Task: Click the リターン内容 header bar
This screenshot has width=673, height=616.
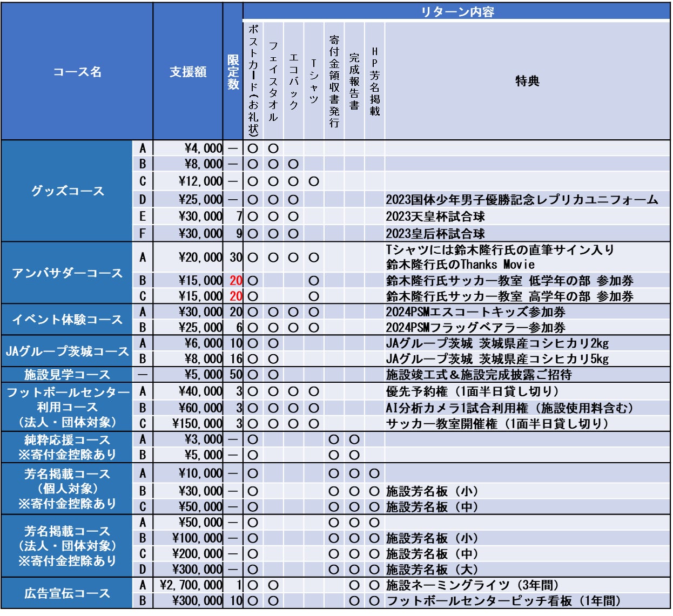Action: pos(456,12)
